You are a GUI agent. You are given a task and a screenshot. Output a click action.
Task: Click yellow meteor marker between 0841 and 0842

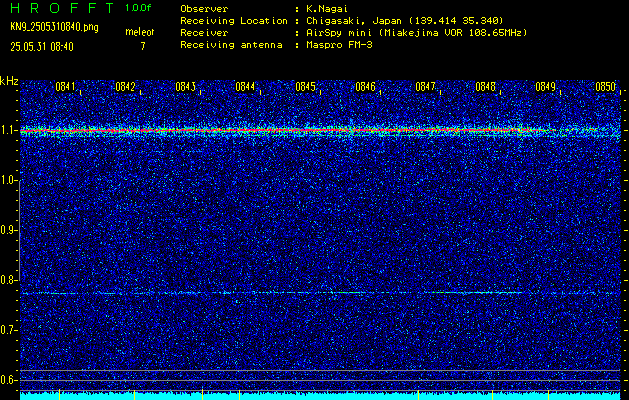[x=134, y=394]
